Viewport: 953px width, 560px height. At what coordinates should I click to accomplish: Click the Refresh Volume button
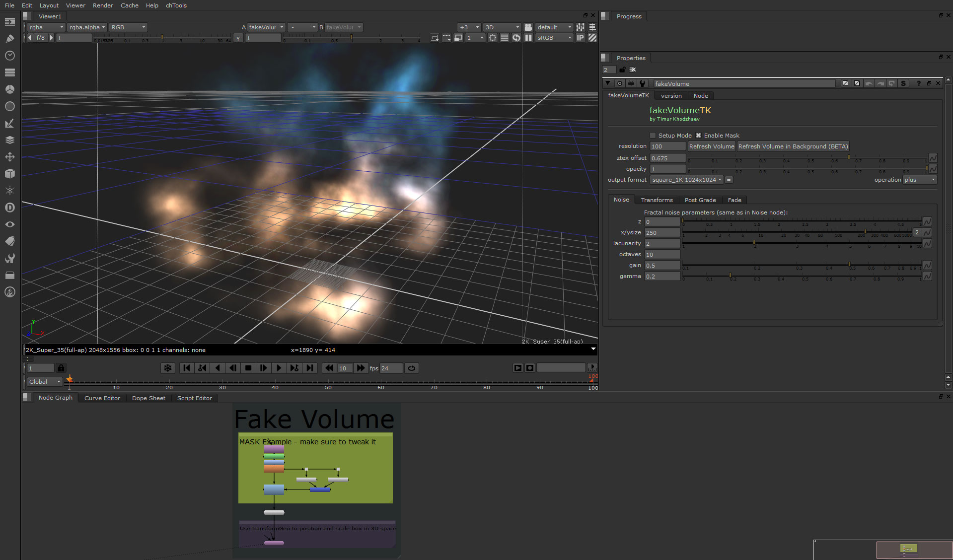pyautogui.click(x=711, y=146)
